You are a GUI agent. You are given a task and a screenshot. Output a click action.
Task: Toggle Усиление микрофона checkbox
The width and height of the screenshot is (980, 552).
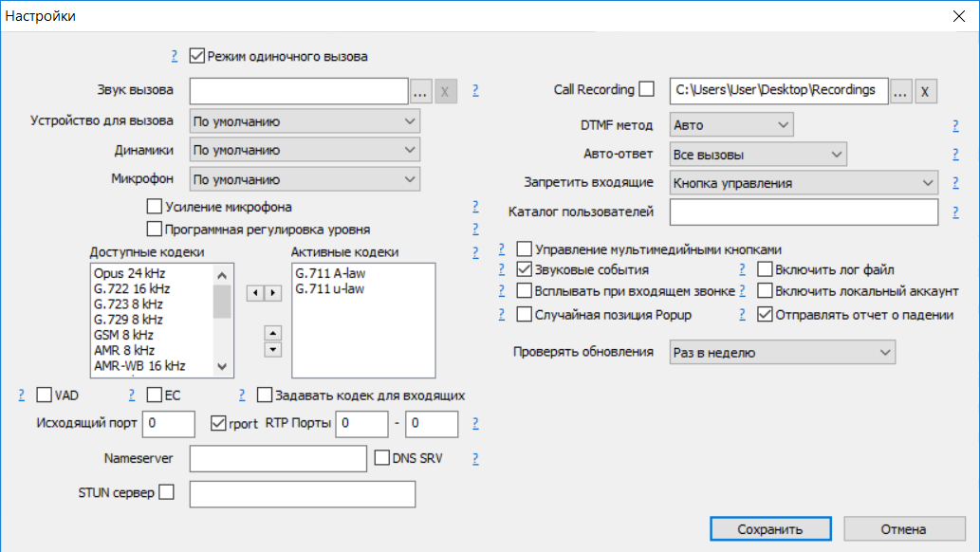(x=155, y=207)
